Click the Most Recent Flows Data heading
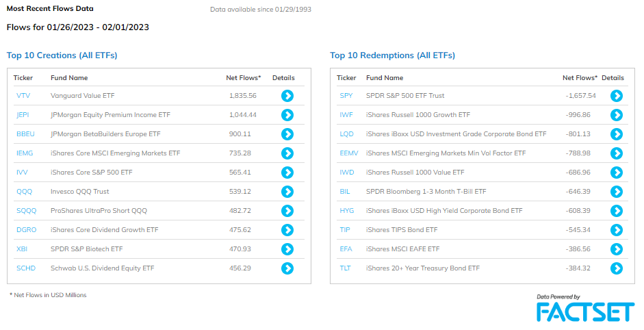Viewport: 644px width, 330px height. [x=50, y=9]
